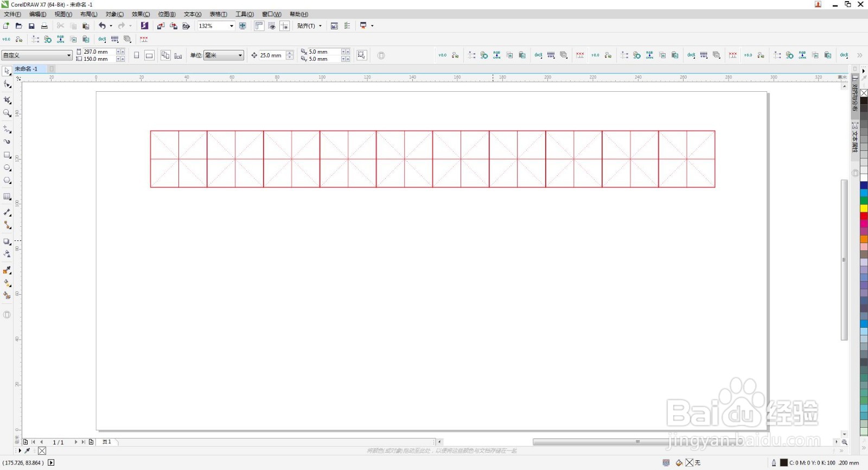Select the Drop Shadow tool
The width and height of the screenshot is (868, 470).
point(7,242)
